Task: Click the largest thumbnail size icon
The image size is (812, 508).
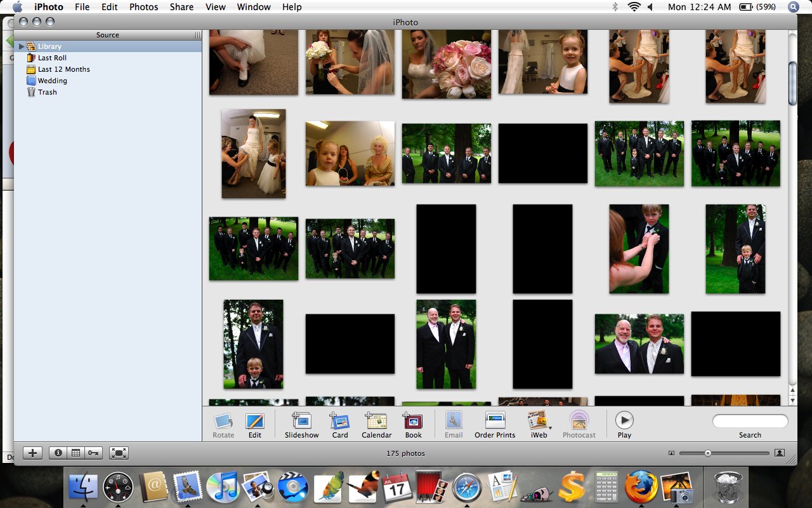Action: coord(780,453)
